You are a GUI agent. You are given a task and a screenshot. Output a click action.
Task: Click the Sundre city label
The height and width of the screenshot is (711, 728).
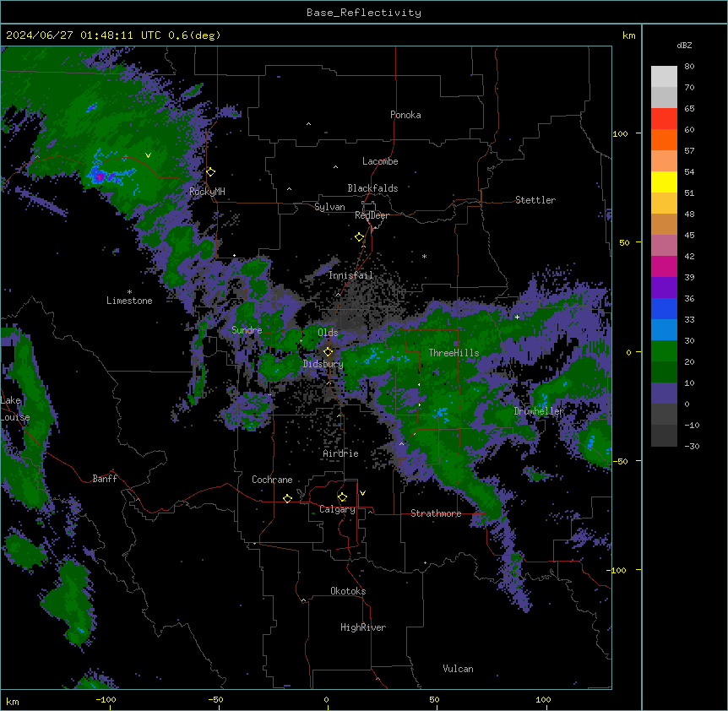pyautogui.click(x=247, y=330)
